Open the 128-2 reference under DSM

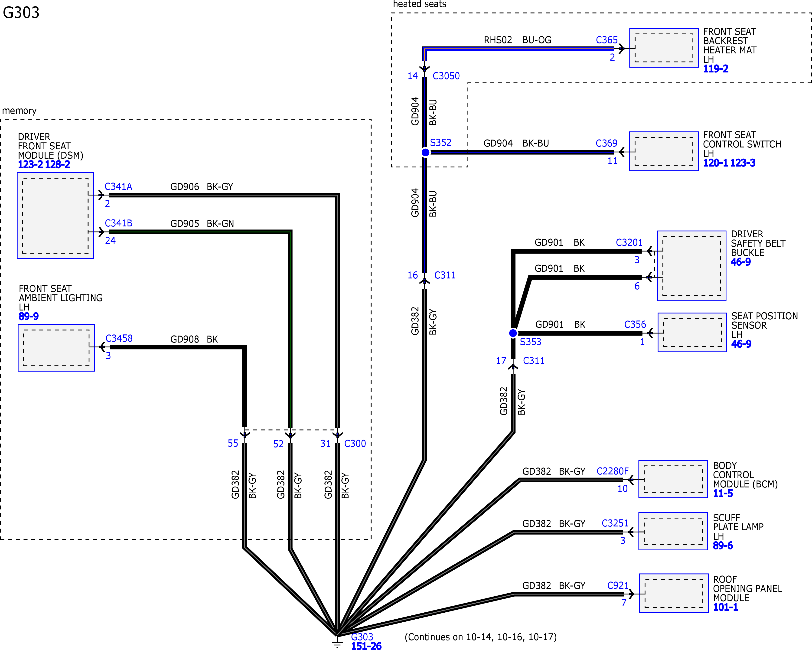point(58,165)
